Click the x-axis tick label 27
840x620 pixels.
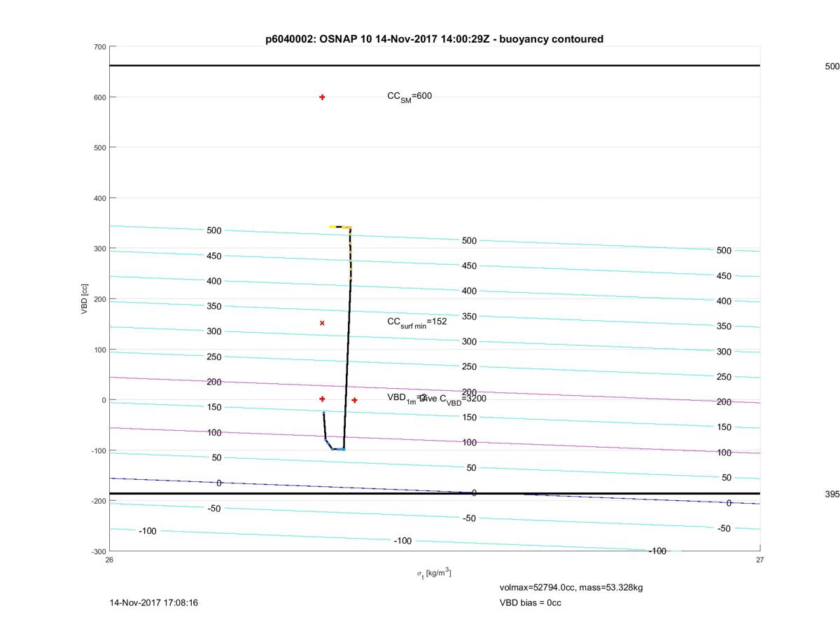(760, 560)
